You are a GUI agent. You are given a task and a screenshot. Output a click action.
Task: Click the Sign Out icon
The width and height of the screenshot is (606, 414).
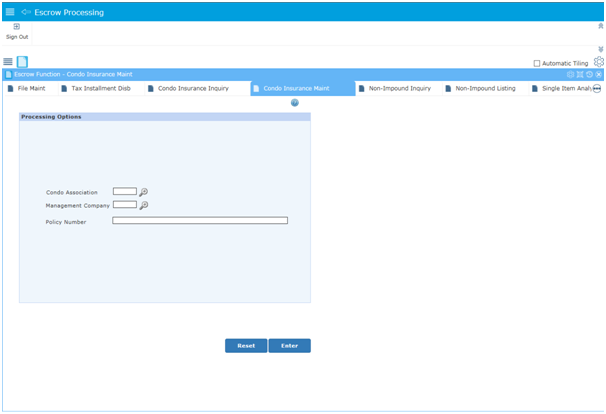click(x=17, y=27)
